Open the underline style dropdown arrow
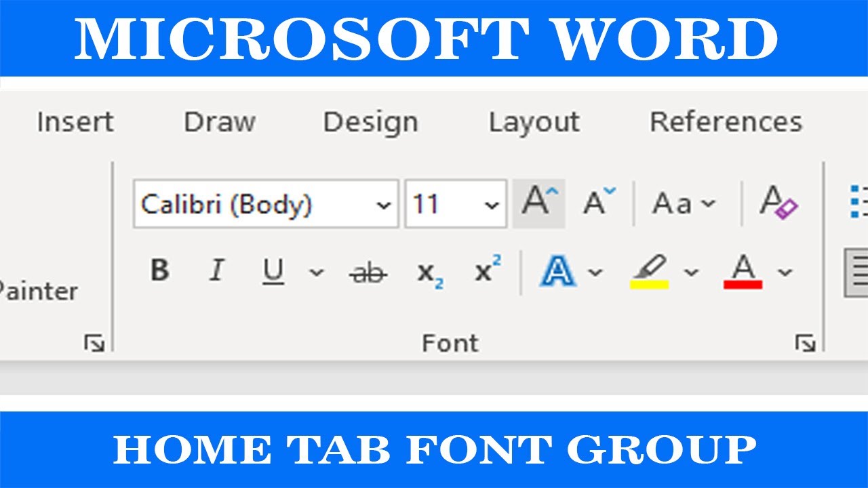868x488 pixels. point(317,272)
